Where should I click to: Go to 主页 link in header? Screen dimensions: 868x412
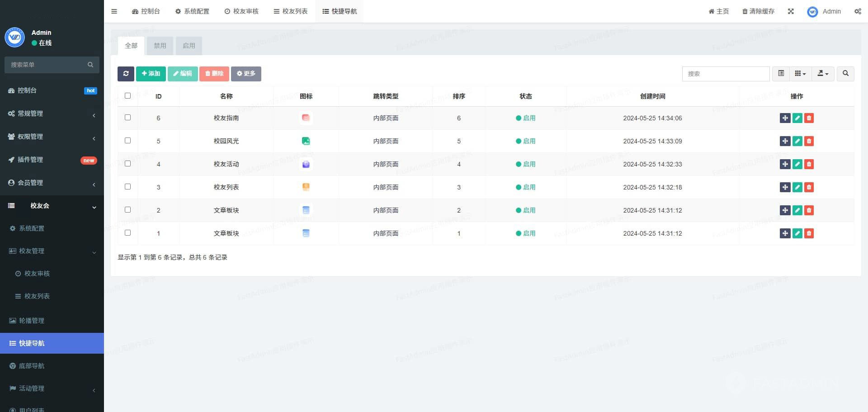[719, 11]
